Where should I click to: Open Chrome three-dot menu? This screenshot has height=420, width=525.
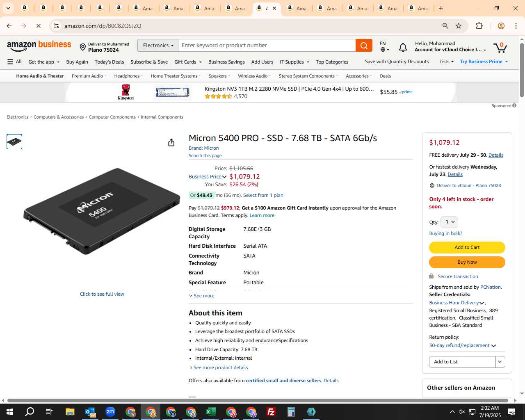coord(516,26)
